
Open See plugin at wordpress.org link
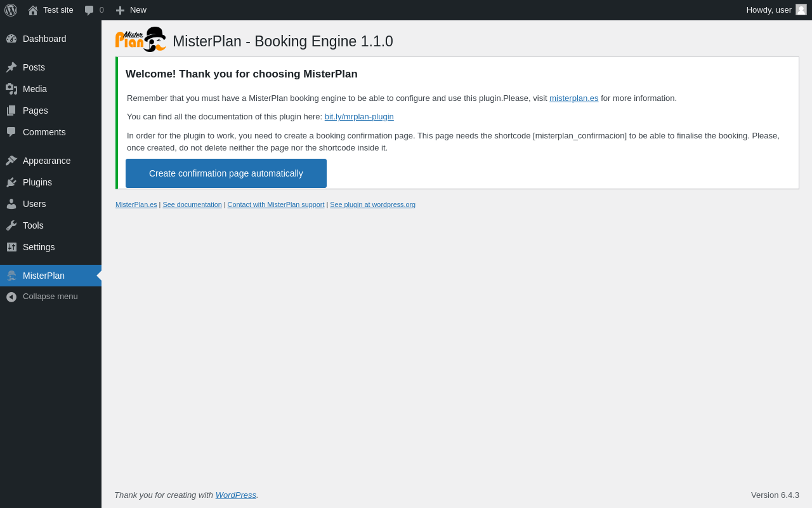pyautogui.click(x=372, y=204)
